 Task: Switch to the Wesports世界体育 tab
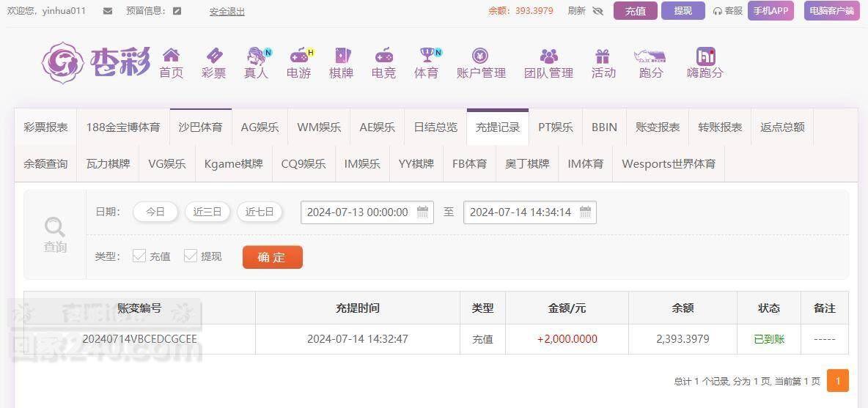coord(668,163)
